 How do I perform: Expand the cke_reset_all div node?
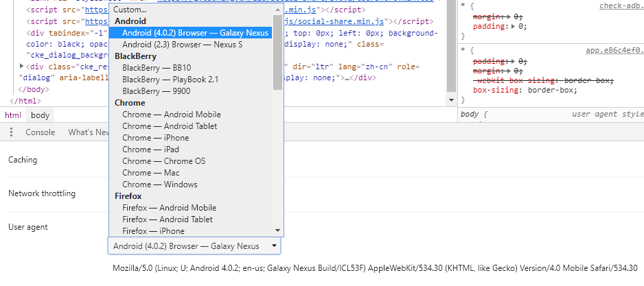22,66
